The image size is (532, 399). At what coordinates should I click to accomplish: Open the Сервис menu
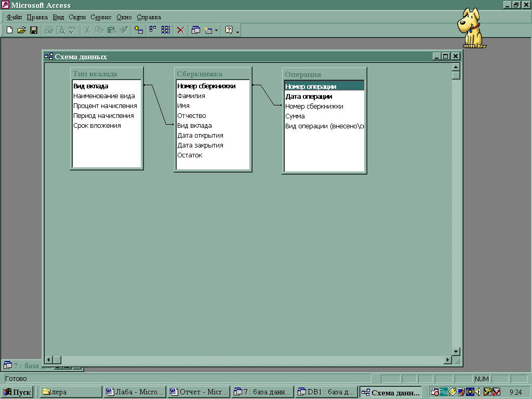(x=101, y=17)
